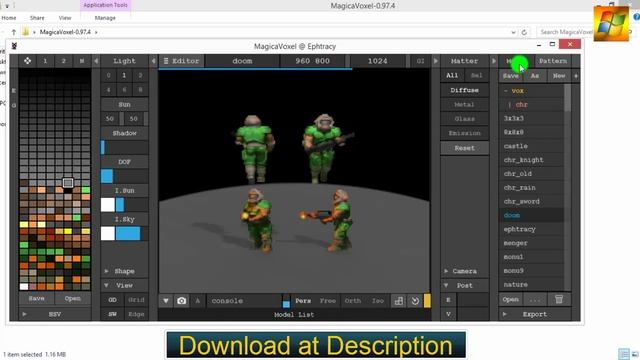Toggle the GD ground option
Image resolution: width=640 pixels, height=360 pixels.
(113, 300)
